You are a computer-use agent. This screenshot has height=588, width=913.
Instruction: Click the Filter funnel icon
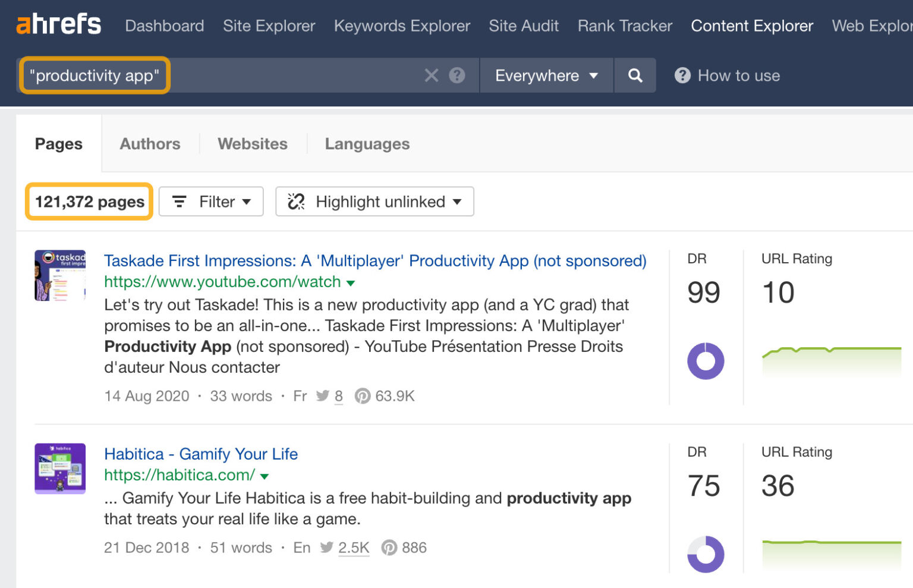click(180, 202)
